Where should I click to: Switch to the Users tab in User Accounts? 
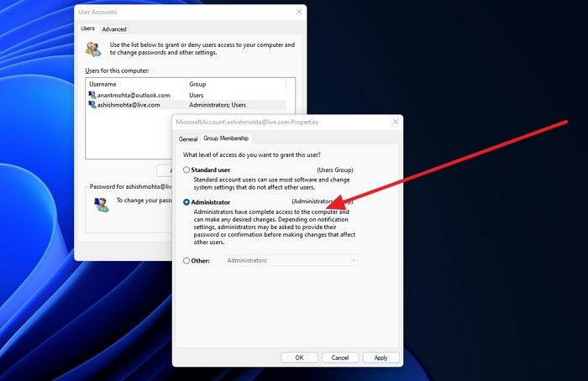[87, 29]
